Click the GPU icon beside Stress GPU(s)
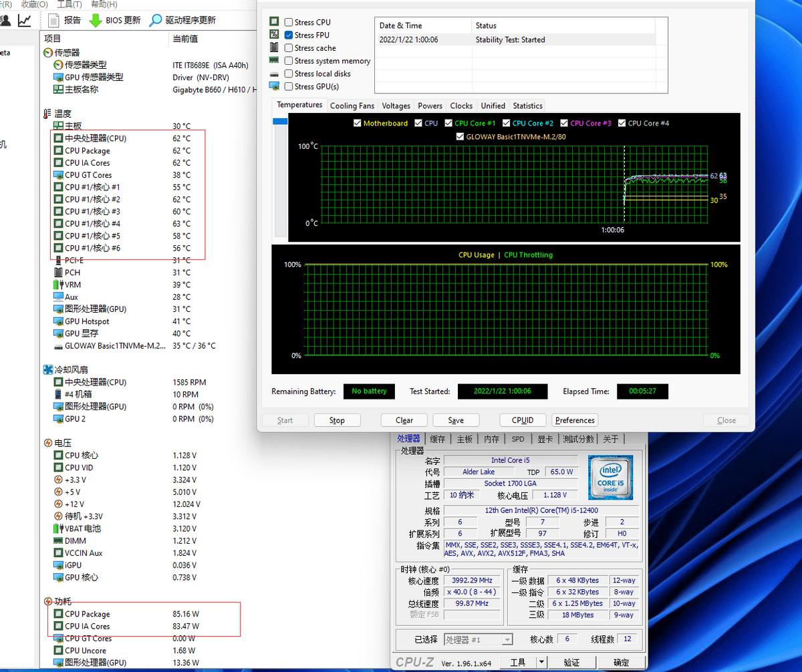The image size is (802, 672). [x=275, y=86]
